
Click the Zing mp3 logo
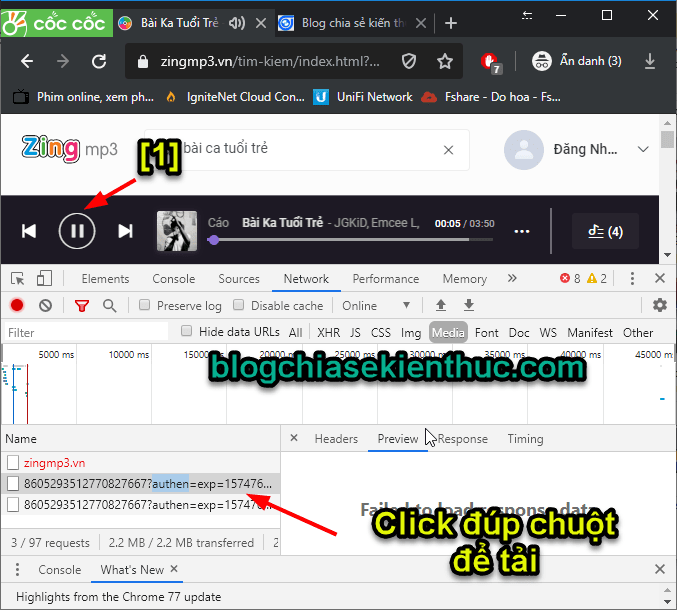(x=69, y=149)
